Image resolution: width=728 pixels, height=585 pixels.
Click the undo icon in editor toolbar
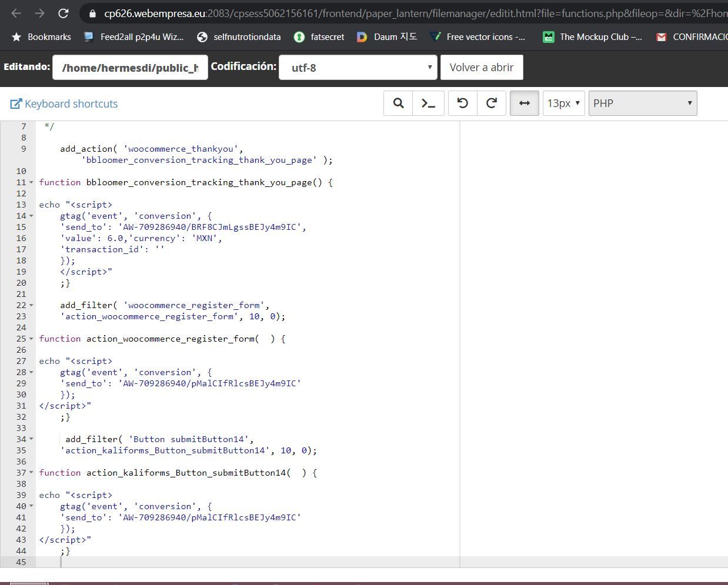click(463, 103)
